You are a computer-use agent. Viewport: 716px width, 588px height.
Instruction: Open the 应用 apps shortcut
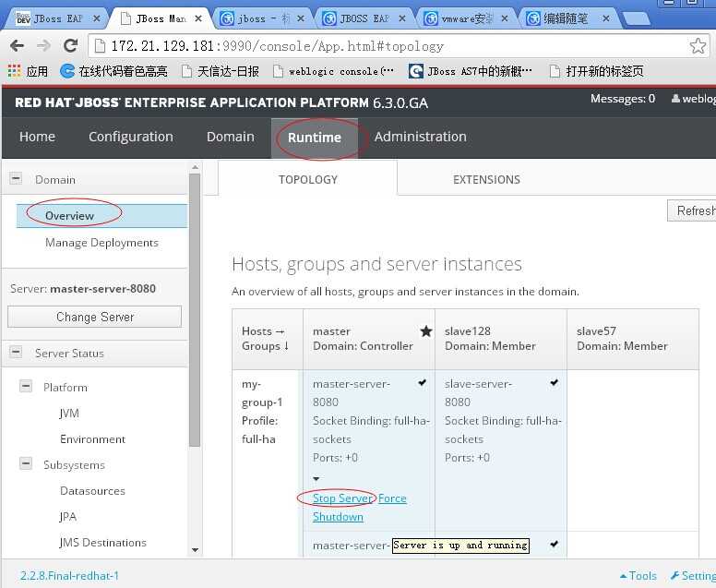coord(29,71)
